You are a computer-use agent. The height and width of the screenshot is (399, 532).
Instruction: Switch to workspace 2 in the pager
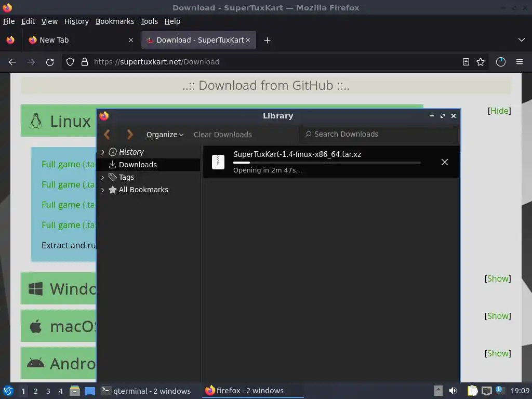[x=36, y=391]
